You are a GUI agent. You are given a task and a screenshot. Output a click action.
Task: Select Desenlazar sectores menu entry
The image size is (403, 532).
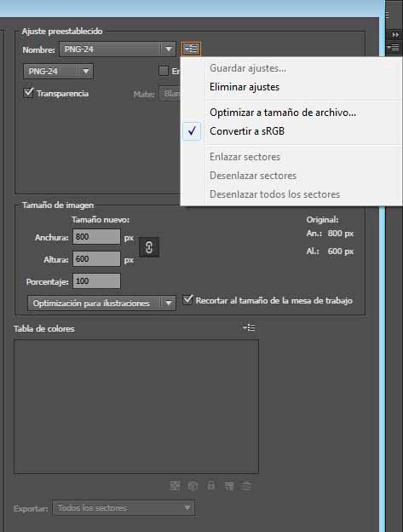click(x=253, y=176)
